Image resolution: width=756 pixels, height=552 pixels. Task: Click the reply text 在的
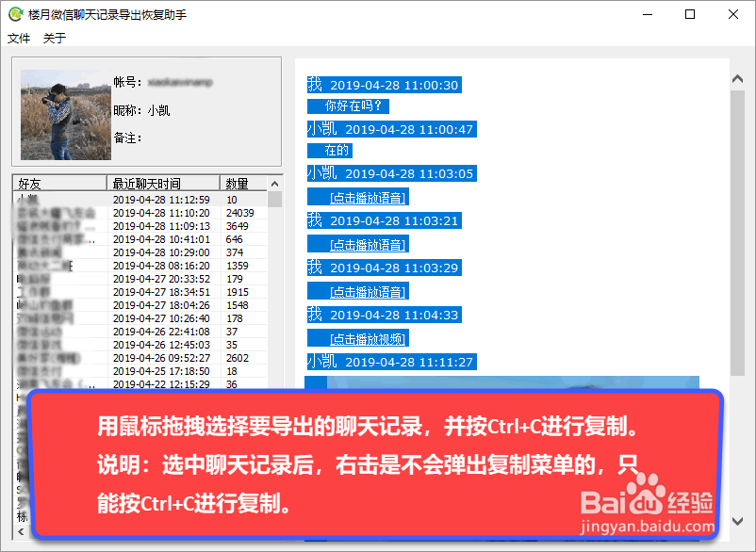pyautogui.click(x=337, y=151)
